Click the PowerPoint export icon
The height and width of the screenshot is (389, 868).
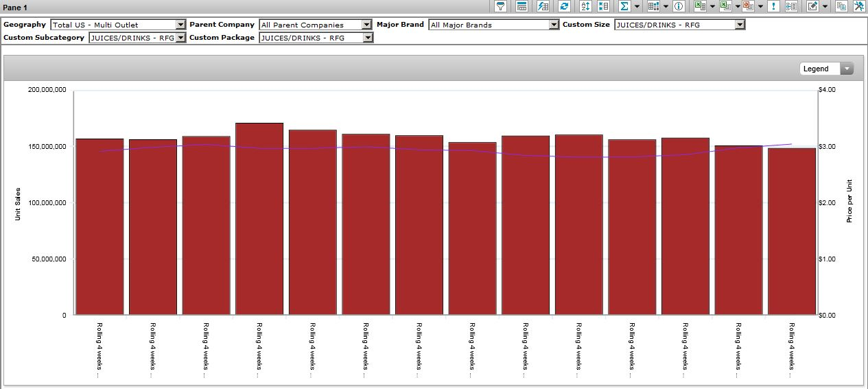(x=748, y=6)
